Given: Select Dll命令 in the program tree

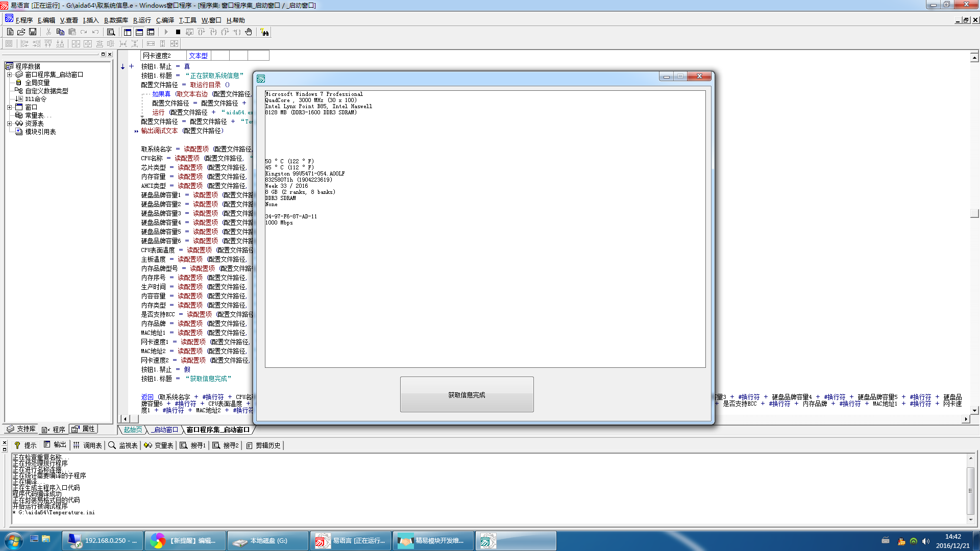Looking at the screenshot, I should [36, 99].
